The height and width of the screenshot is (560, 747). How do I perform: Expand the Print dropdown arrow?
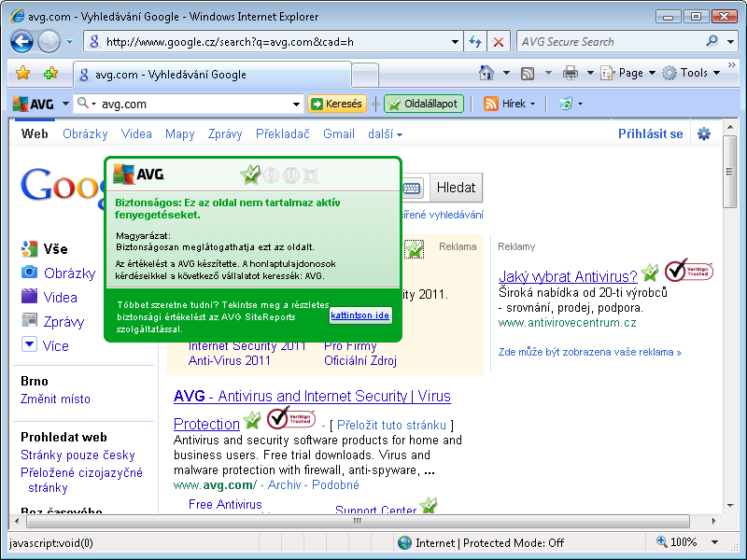click(x=590, y=73)
